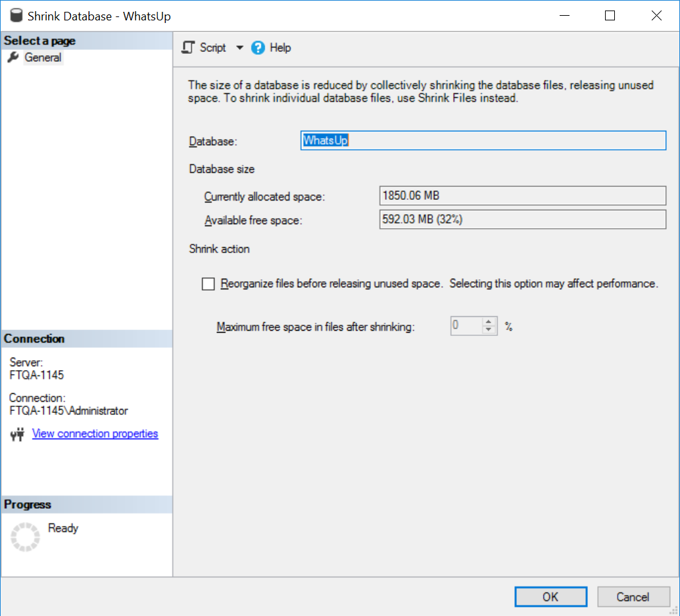The width and height of the screenshot is (680, 616).
Task: Click the Available free space field
Action: (x=522, y=220)
